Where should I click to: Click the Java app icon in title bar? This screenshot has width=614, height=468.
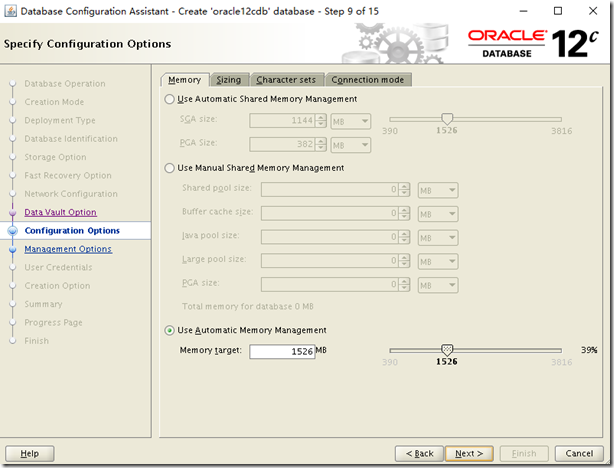click(11, 11)
